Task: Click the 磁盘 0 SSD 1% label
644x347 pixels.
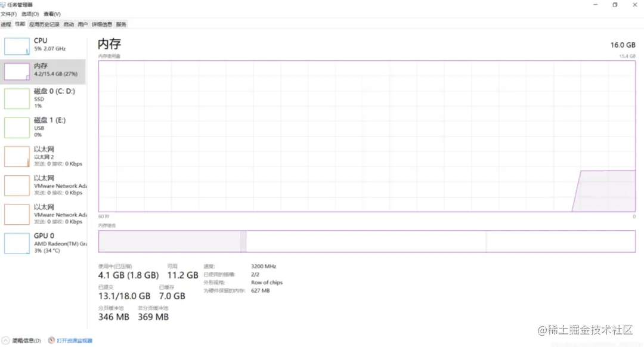Action: pos(54,98)
